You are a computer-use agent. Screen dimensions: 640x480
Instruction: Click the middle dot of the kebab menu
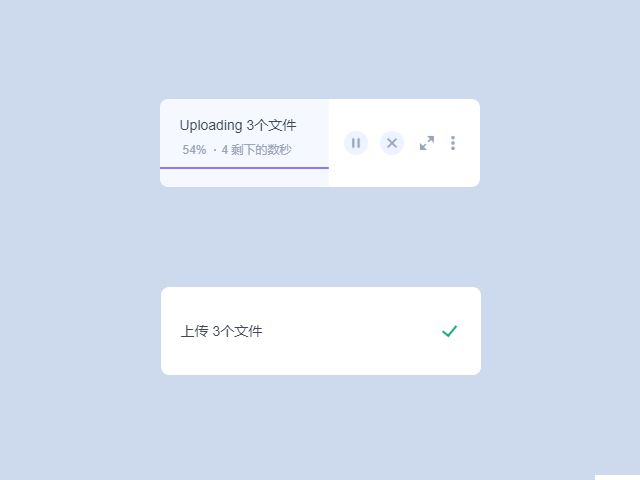tap(453, 143)
